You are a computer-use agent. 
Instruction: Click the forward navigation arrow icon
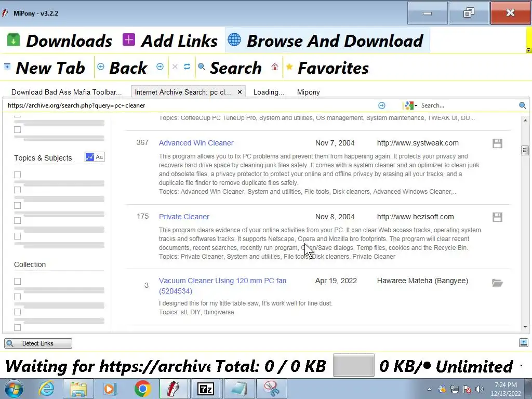coord(160,66)
